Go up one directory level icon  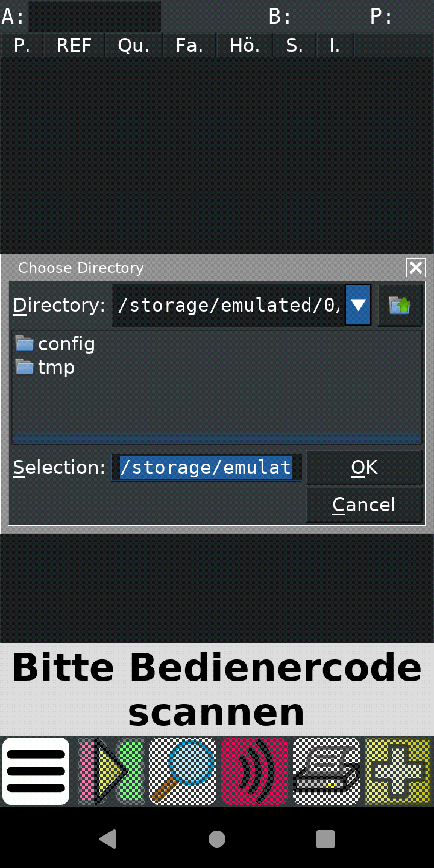[x=400, y=305]
